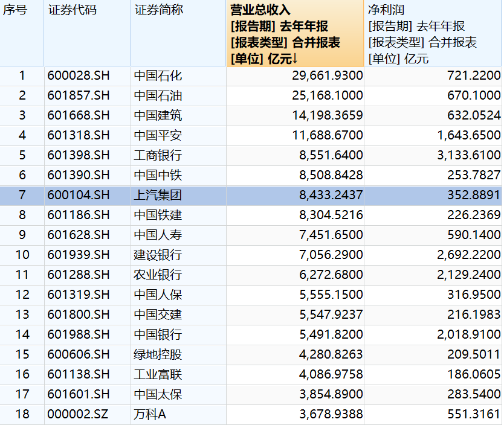Click revenue value 4,086.9758
The width and height of the screenshot is (504, 425).
pos(331,374)
